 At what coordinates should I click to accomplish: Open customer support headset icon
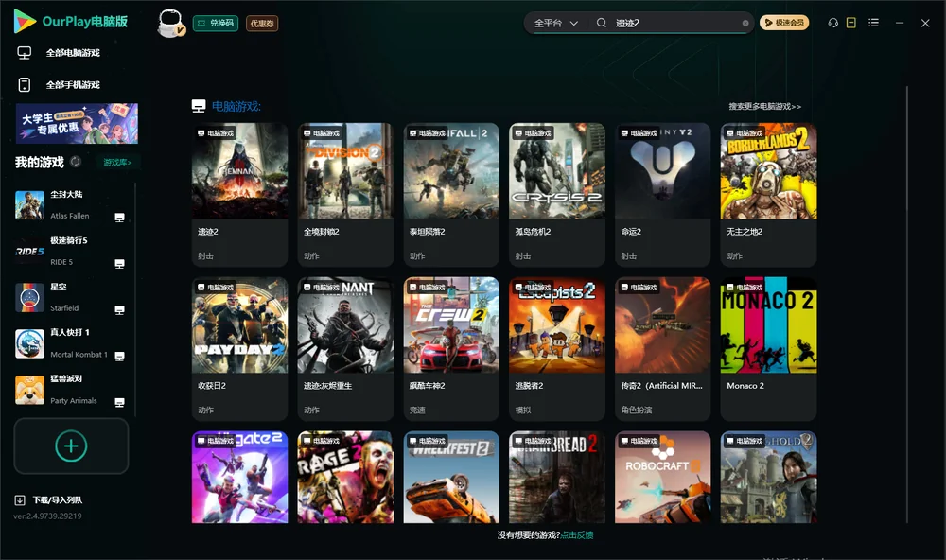[832, 23]
